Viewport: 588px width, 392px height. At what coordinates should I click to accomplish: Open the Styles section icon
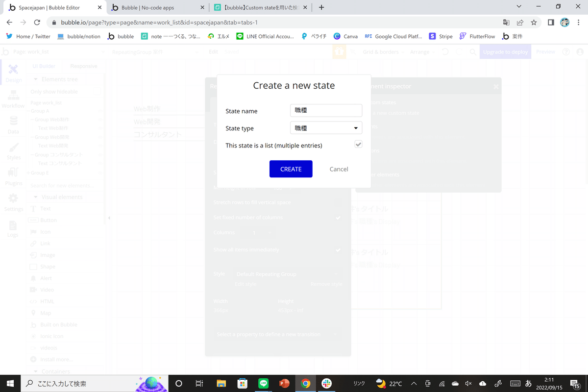[14, 151]
